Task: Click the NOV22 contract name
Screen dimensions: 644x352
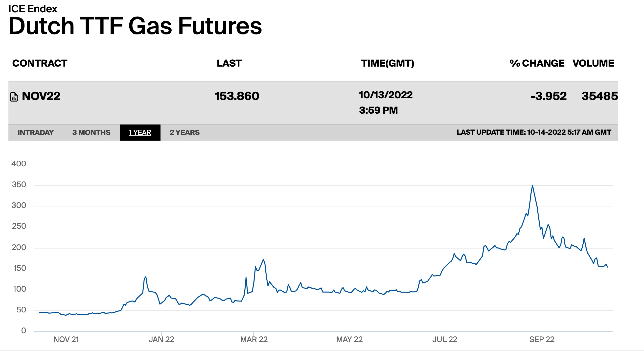Action: [x=41, y=96]
